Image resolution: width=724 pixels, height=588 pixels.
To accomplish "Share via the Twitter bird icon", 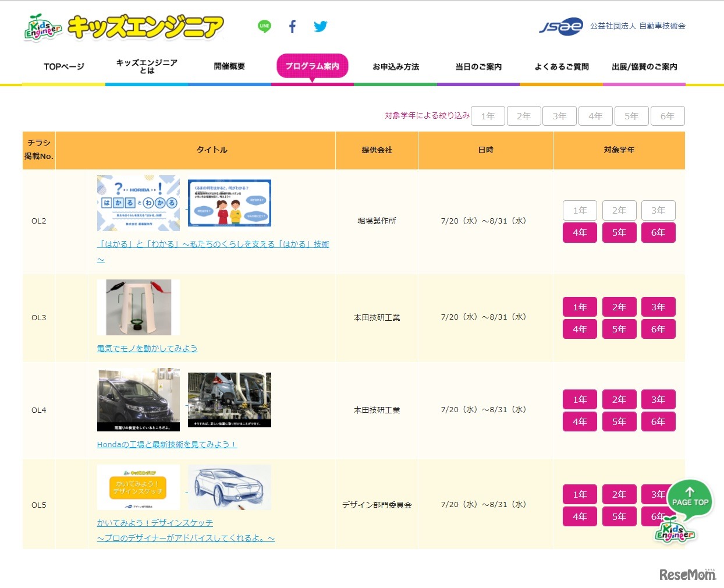I will pos(320,26).
